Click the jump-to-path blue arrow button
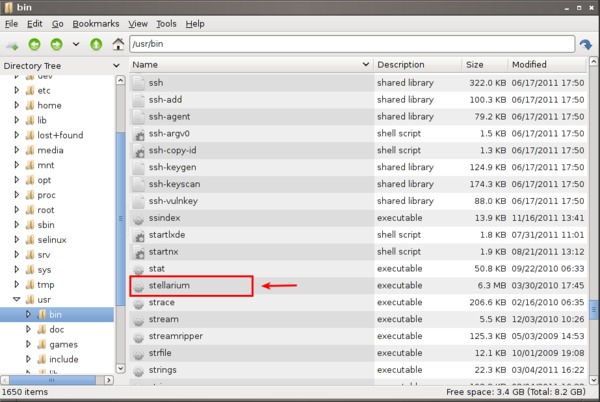Viewport: 600px width, 402px height. [x=586, y=45]
